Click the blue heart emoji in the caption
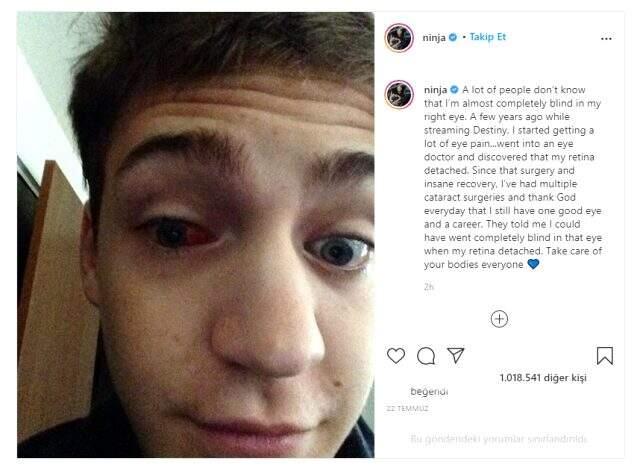The width and height of the screenshot is (640, 473). [x=533, y=264]
